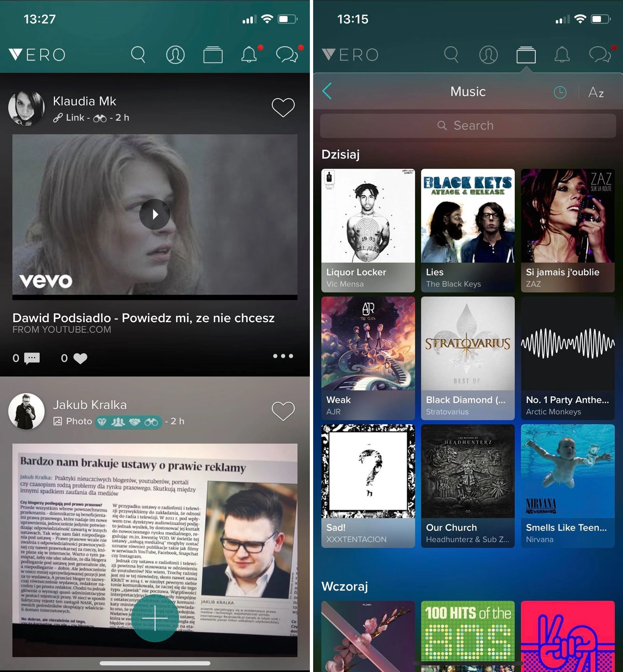Open No. 1 Party Anthem by Arctic Monkeys
Image resolution: width=623 pixels, height=672 pixels.
pos(568,358)
